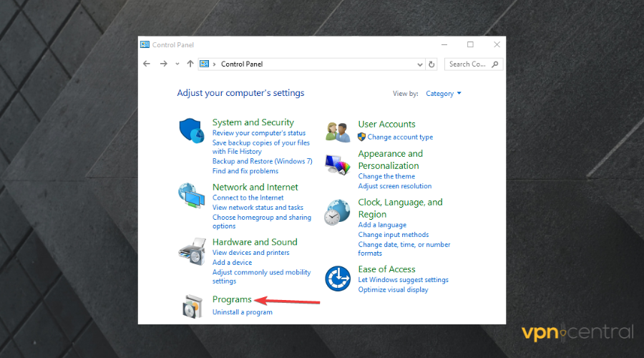
Task: Click the search magnifier icon
Action: pos(495,64)
